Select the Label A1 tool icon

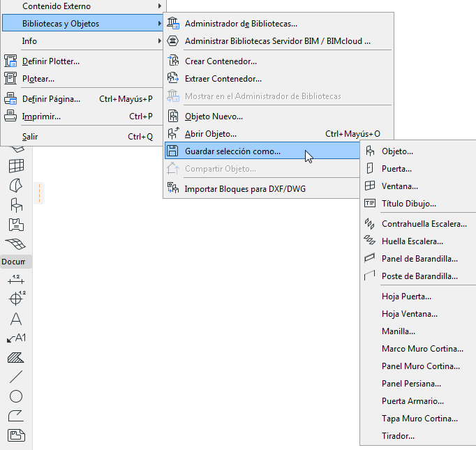pyautogui.click(x=16, y=338)
